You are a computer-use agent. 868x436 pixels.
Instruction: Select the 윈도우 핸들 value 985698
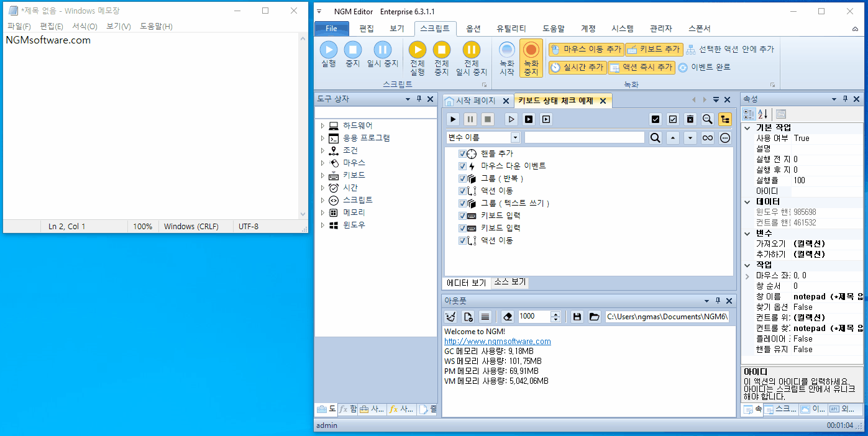(828, 212)
